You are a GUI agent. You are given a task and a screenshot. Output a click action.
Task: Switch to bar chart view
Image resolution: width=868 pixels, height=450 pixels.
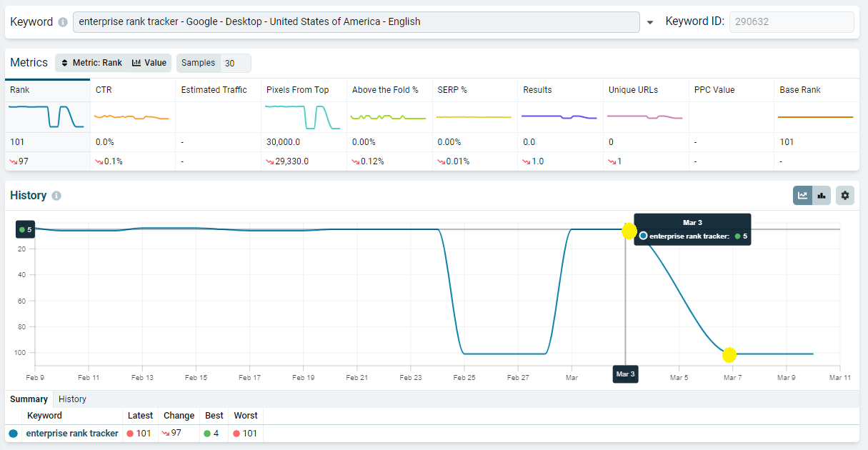point(822,195)
